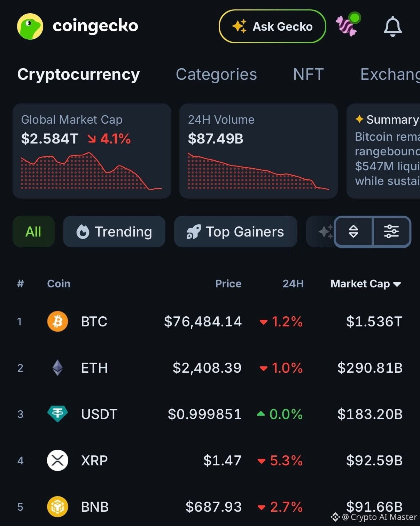
Task: Sort by Market Cap dropdown arrow
Action: (x=397, y=284)
